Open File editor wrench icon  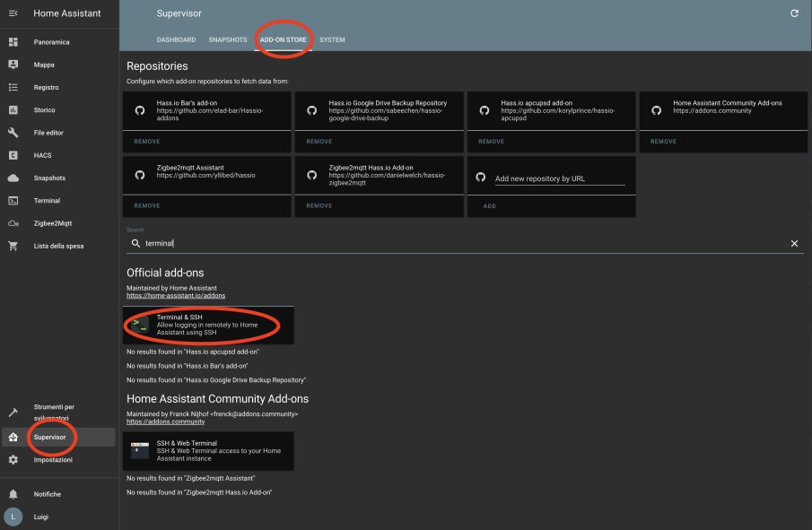point(13,133)
